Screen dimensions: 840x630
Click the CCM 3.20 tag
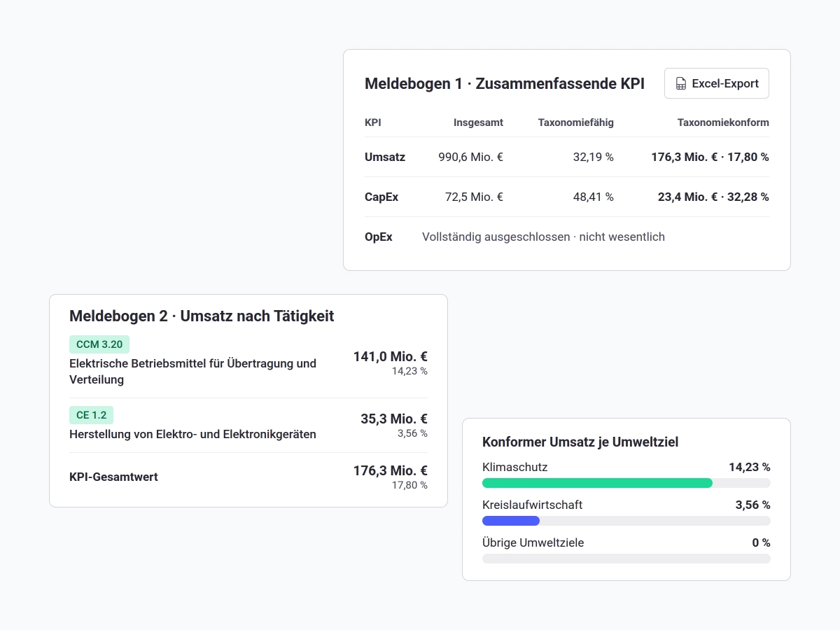[99, 344]
